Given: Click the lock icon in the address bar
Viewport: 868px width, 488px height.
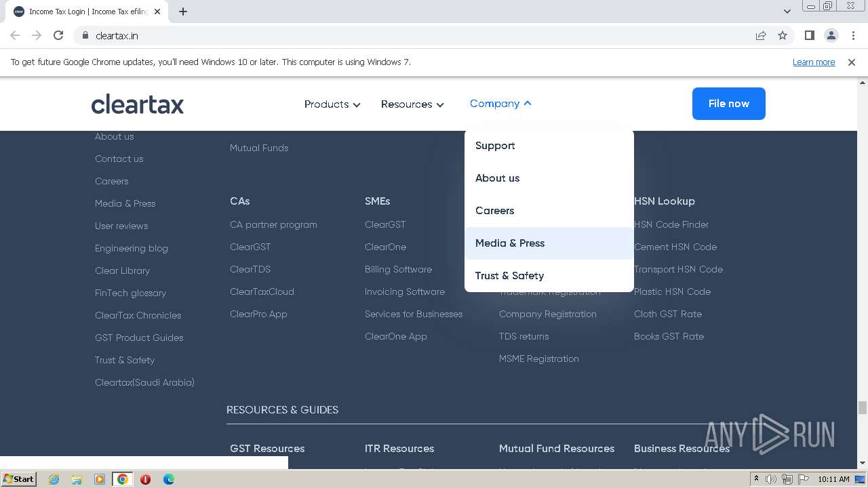Looking at the screenshot, I should [85, 35].
